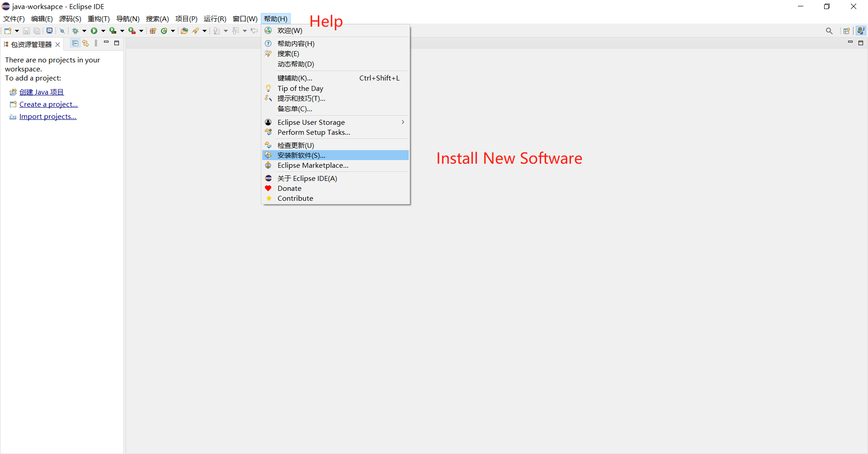Click the Debug bug icon
868x454 pixels.
pyautogui.click(x=75, y=31)
